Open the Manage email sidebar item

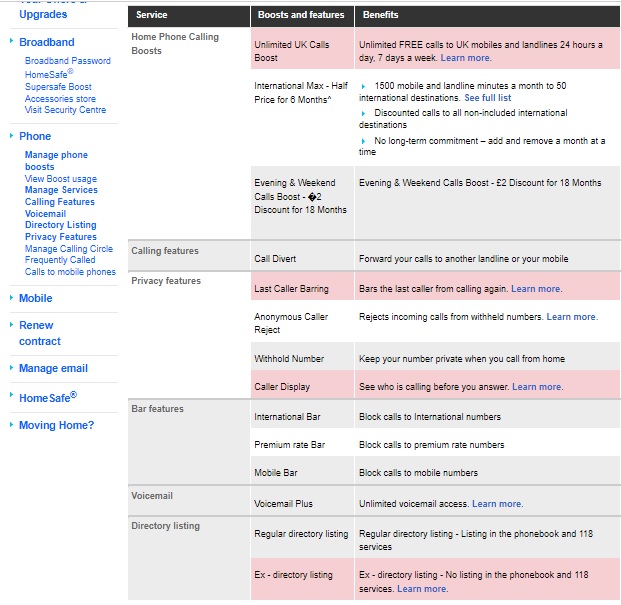(53, 368)
